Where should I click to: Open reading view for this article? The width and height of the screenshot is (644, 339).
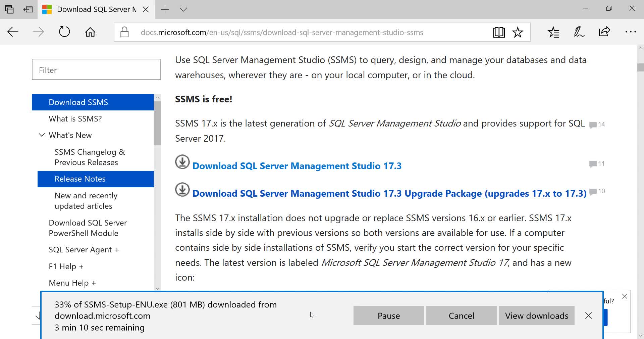pos(499,32)
